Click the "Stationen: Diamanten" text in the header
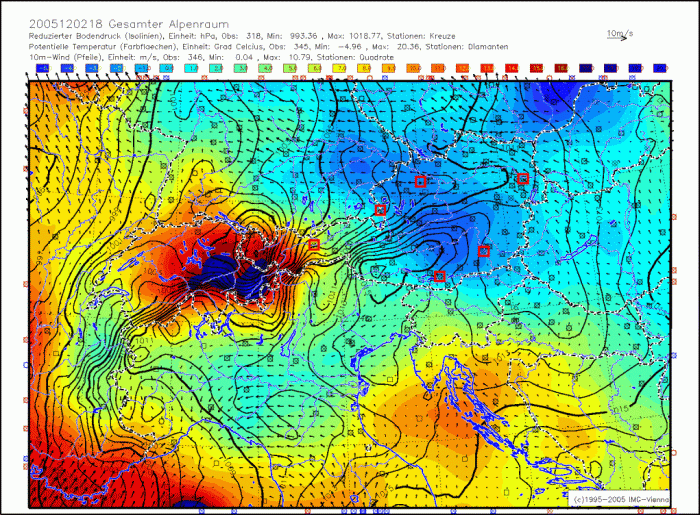 click(x=469, y=46)
